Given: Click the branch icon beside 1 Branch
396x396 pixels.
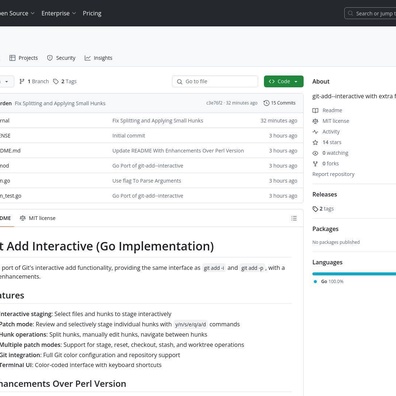Looking at the screenshot, I should coord(22,81).
